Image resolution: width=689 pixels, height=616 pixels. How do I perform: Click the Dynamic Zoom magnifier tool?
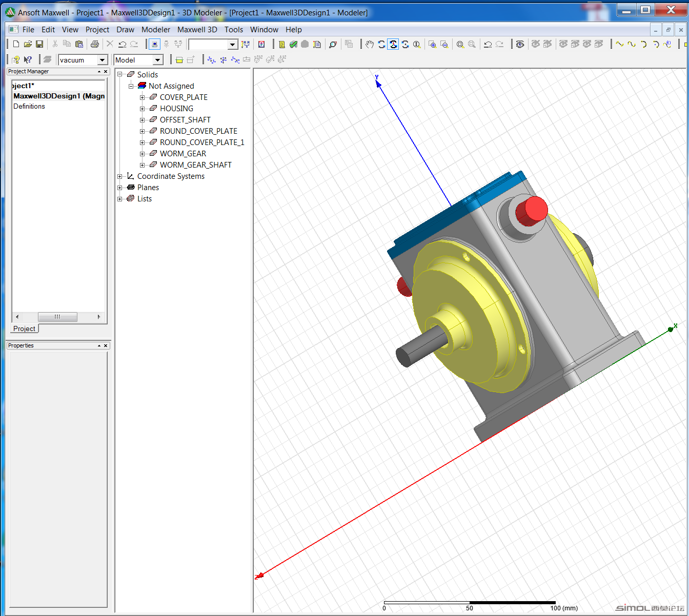pyautogui.click(x=417, y=45)
